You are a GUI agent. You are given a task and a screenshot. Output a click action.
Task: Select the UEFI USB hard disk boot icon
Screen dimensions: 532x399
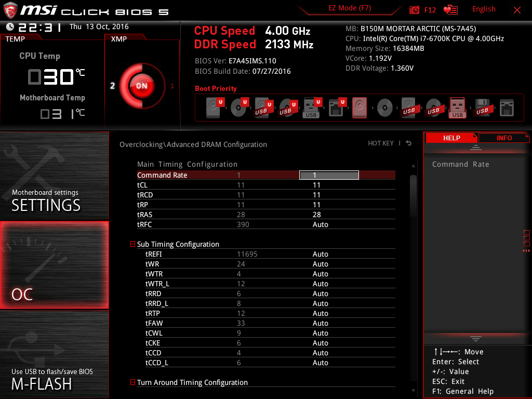click(x=263, y=108)
